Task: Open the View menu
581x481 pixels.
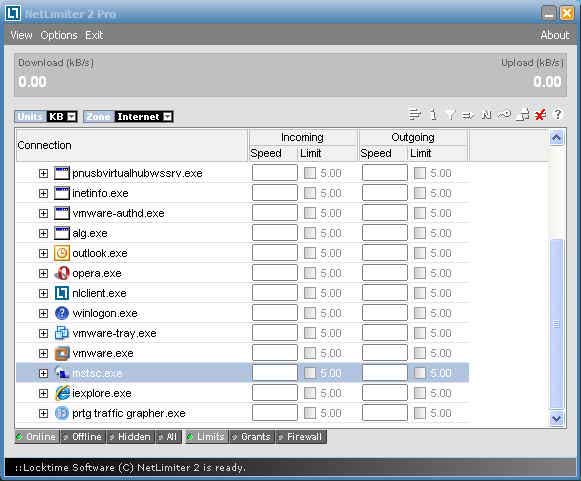Action: click(21, 35)
